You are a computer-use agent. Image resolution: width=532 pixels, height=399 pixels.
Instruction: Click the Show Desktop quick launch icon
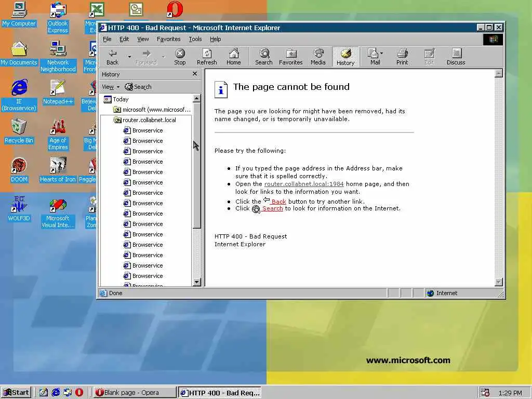click(x=44, y=393)
